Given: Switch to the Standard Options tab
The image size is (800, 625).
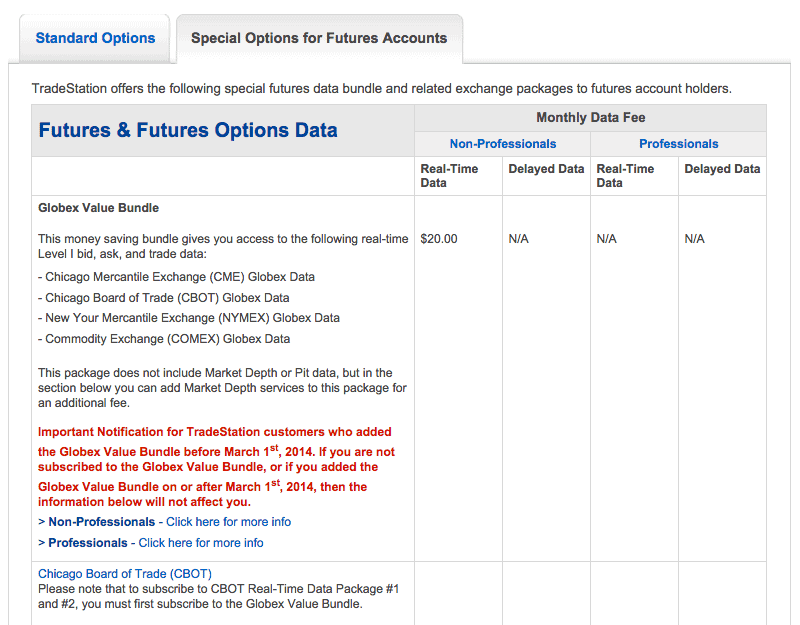Looking at the screenshot, I should click(95, 38).
